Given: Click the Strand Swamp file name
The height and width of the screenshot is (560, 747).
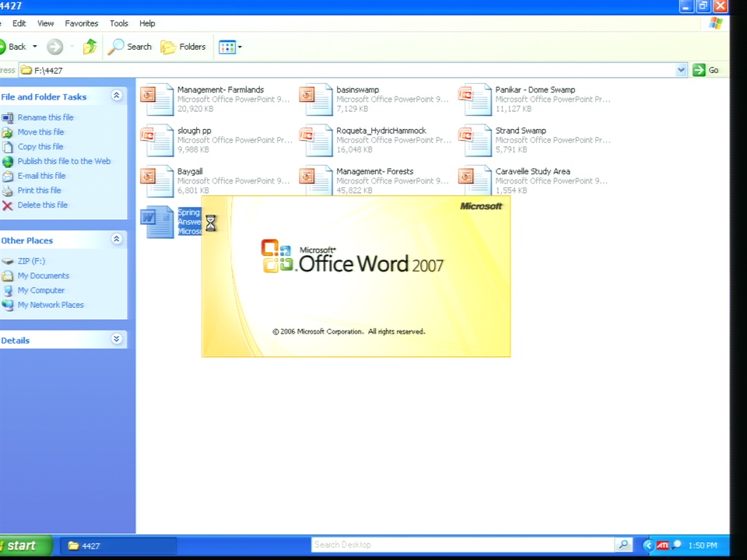Looking at the screenshot, I should (521, 131).
